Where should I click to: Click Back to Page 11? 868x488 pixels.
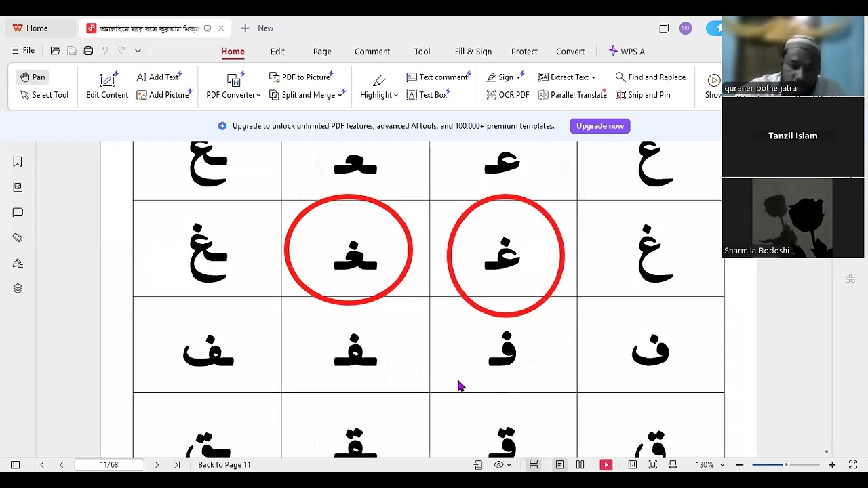[224, 465]
